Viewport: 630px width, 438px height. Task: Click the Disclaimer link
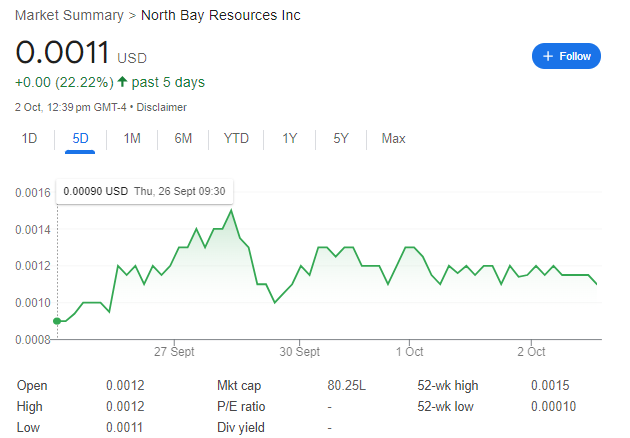162,107
